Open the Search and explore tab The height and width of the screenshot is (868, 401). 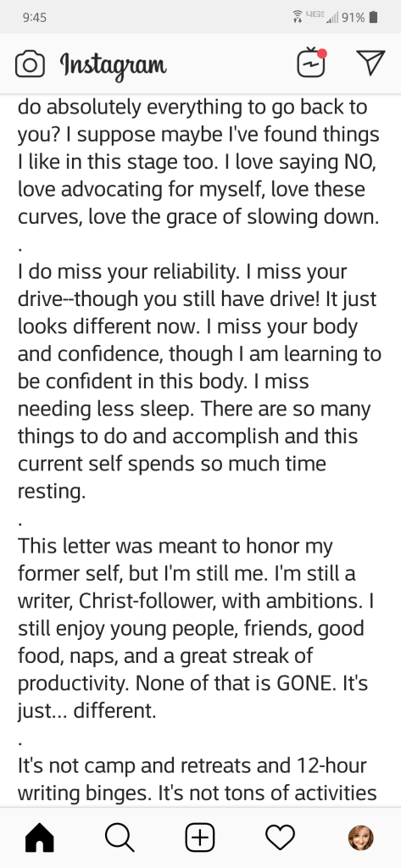point(120,837)
